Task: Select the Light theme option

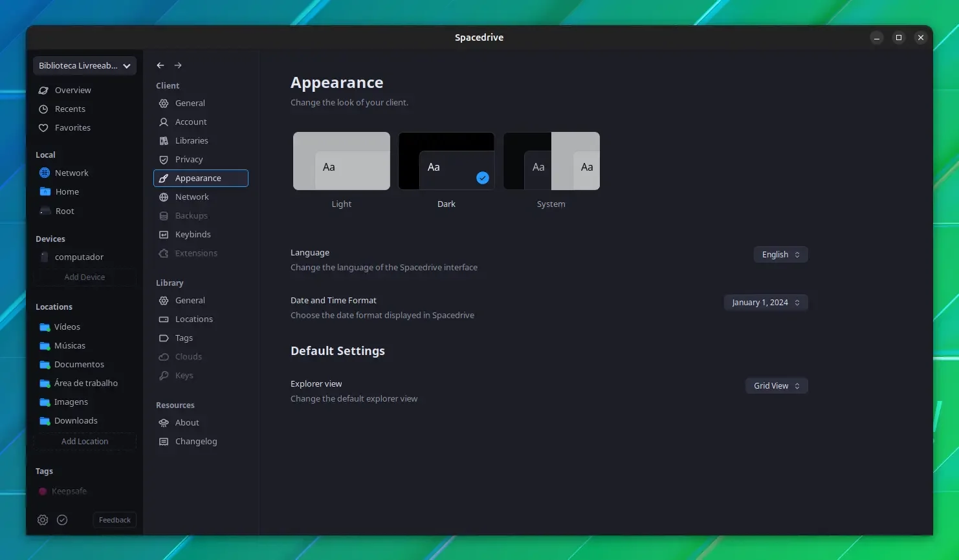Action: tap(342, 161)
